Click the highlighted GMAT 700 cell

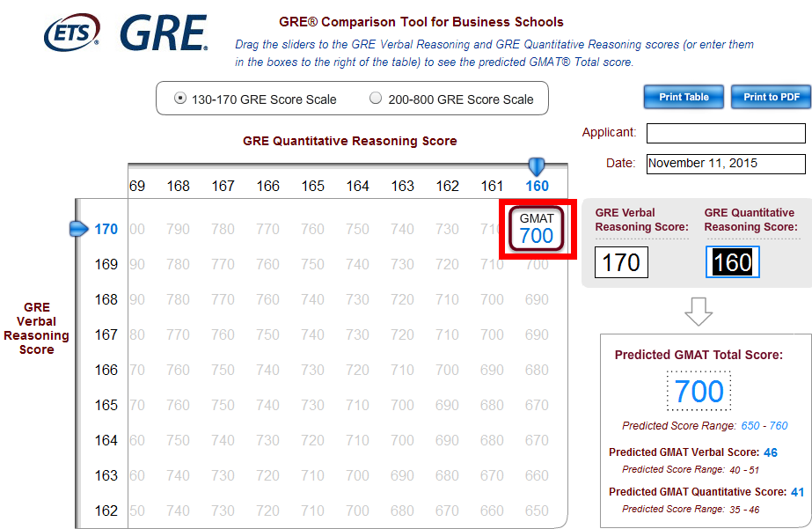[x=537, y=229]
